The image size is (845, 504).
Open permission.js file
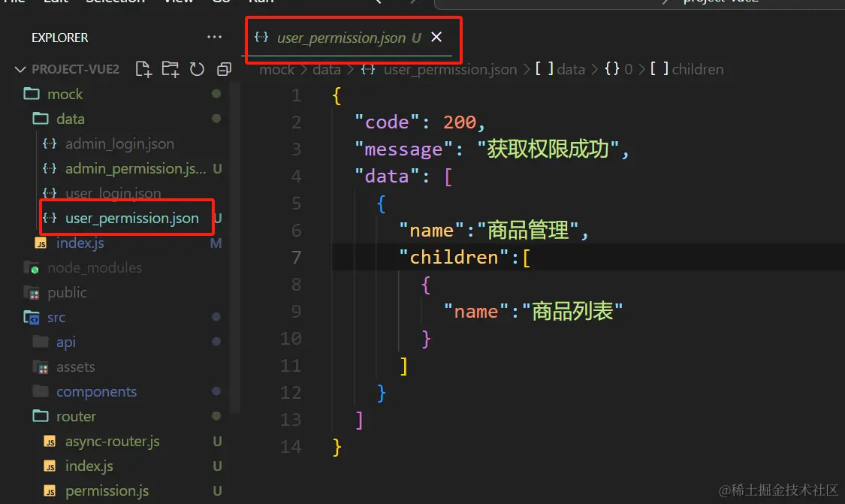[107, 491]
